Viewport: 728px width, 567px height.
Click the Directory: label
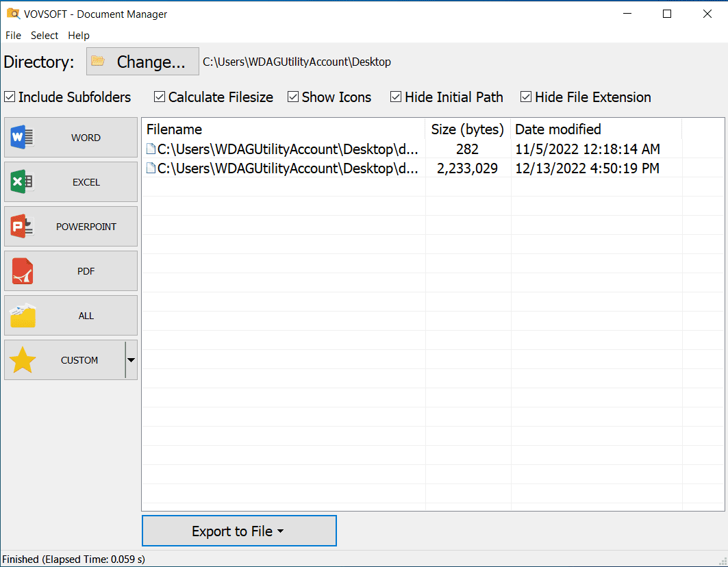[39, 62]
